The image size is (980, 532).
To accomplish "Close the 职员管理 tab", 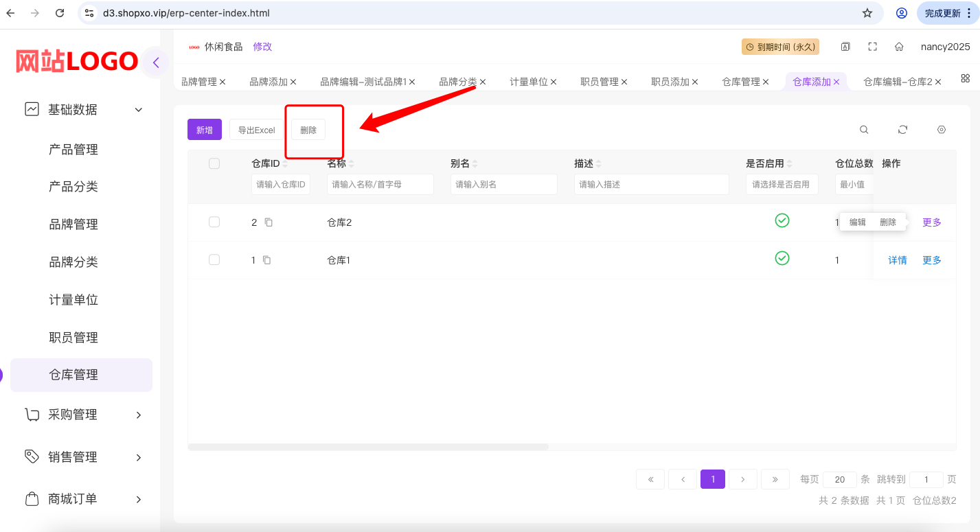I will point(624,82).
